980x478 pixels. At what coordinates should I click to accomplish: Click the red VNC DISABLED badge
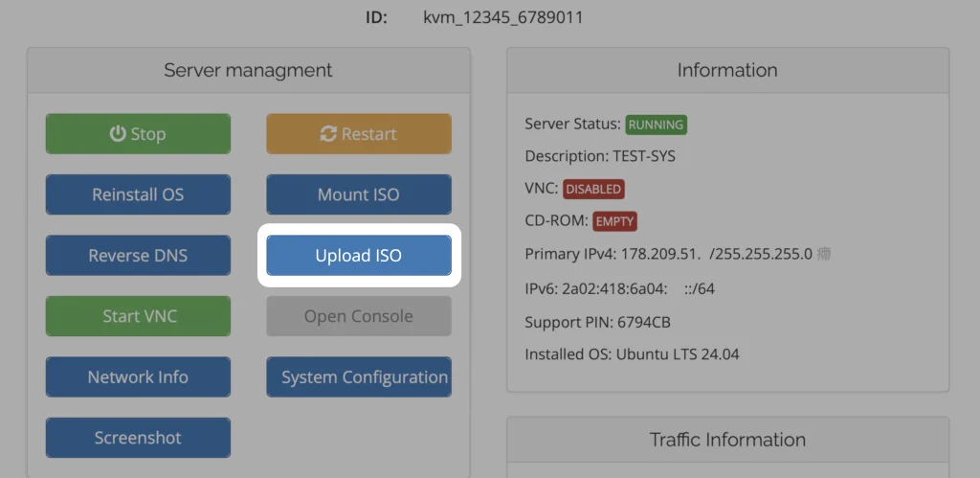[593, 190]
